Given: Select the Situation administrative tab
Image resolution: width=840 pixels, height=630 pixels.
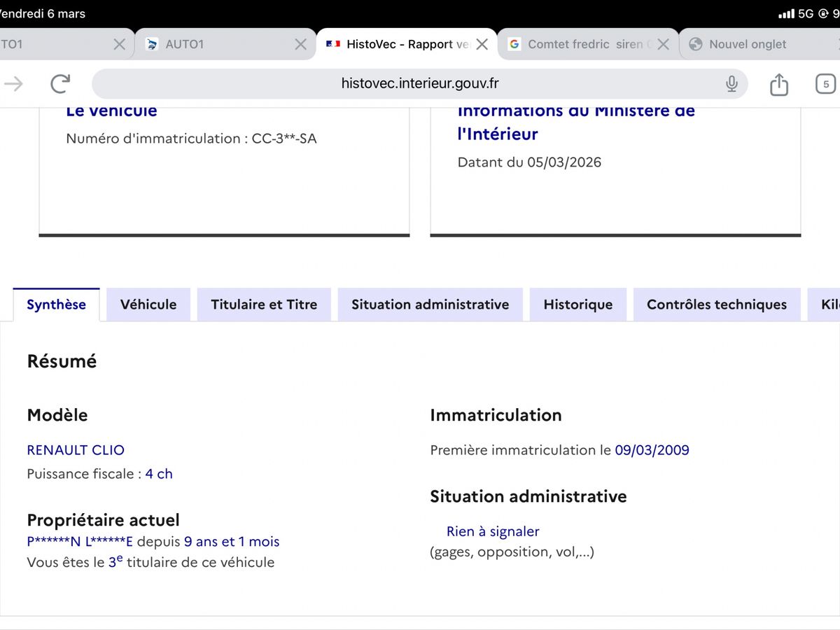Looking at the screenshot, I should 430,304.
